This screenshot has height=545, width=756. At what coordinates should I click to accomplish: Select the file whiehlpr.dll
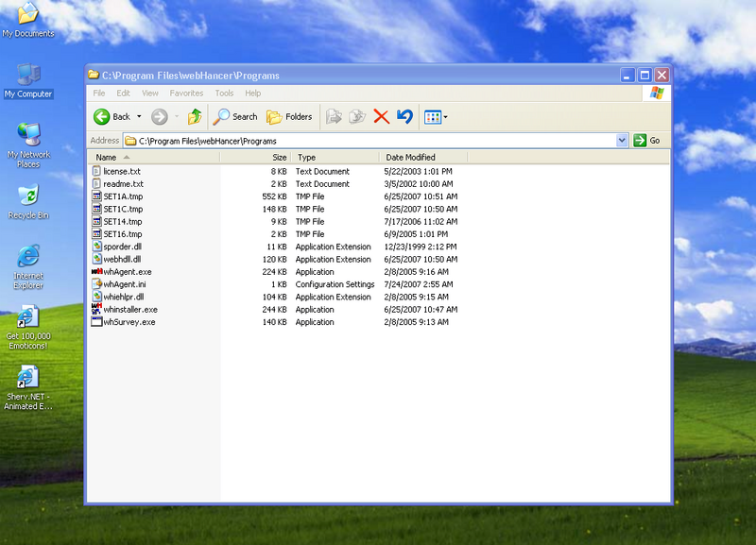124,297
